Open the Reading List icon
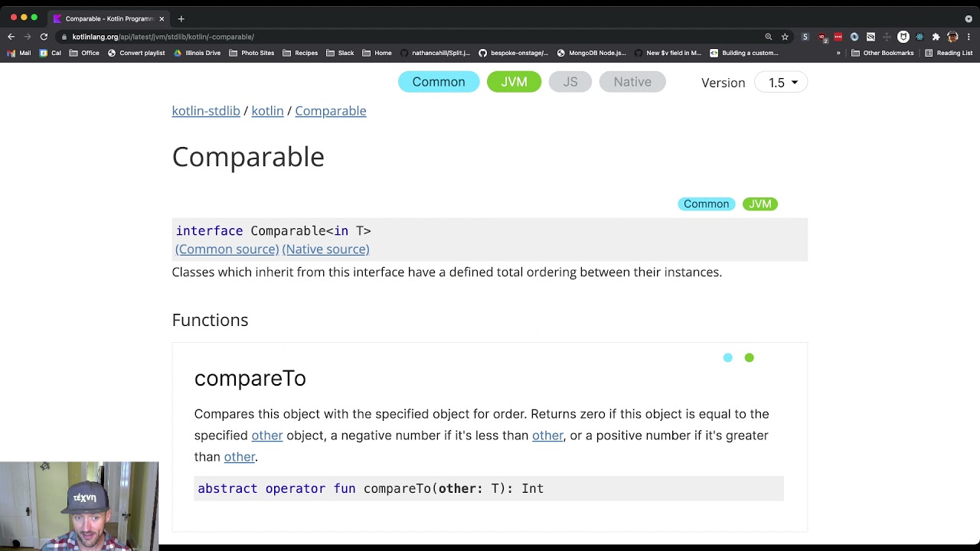This screenshot has height=551, width=980. pos(948,53)
